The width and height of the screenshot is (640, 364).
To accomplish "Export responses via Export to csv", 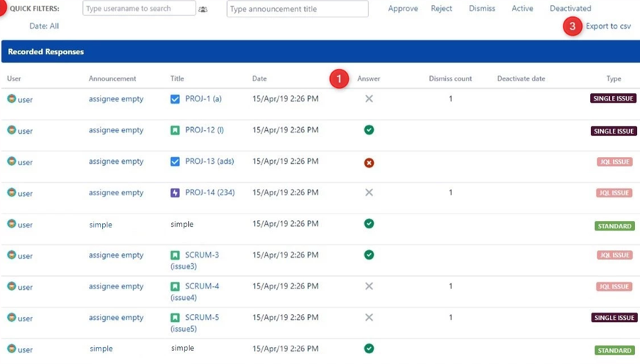I will [608, 26].
